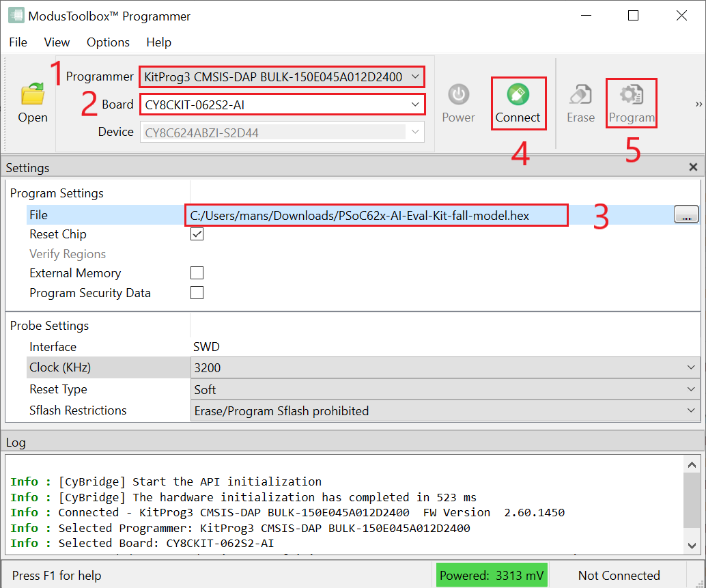Image resolution: width=706 pixels, height=588 pixels.
Task: Click the Erase tool icon
Action: click(x=580, y=94)
